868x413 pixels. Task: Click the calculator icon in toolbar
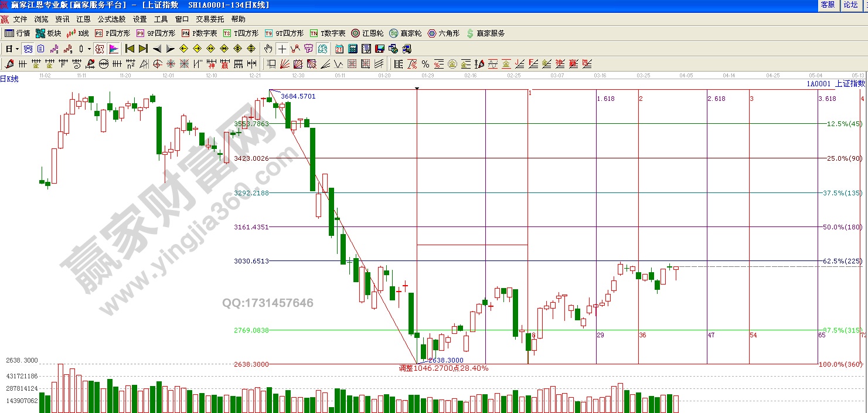(x=353, y=49)
